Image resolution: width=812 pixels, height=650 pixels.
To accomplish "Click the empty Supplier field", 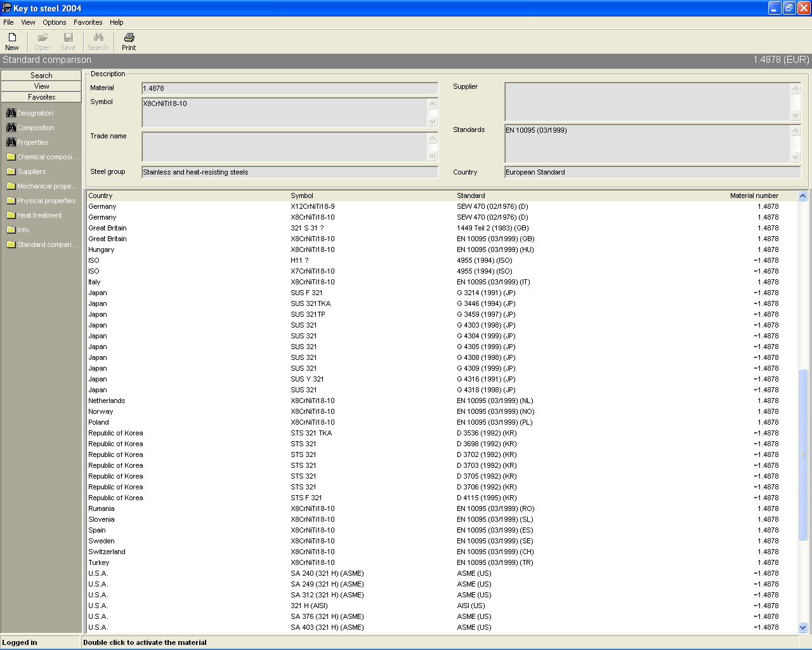I will (x=648, y=102).
